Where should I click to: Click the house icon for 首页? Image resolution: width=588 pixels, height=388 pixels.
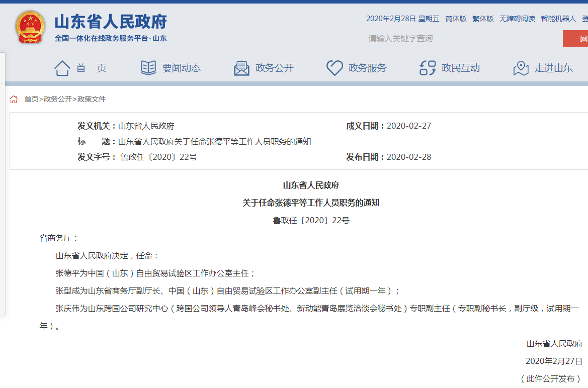(x=62, y=68)
